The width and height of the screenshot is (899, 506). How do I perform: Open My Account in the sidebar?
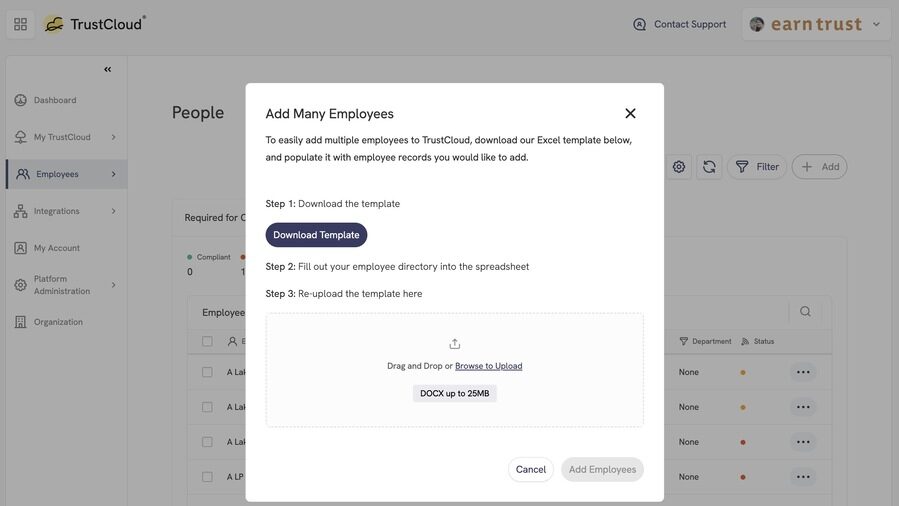pyautogui.click(x=57, y=248)
